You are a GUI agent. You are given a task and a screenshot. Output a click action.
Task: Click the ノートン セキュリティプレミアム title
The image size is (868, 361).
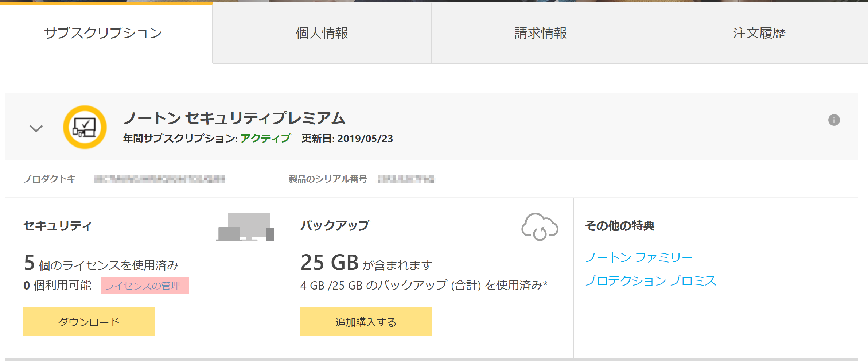[x=234, y=118]
